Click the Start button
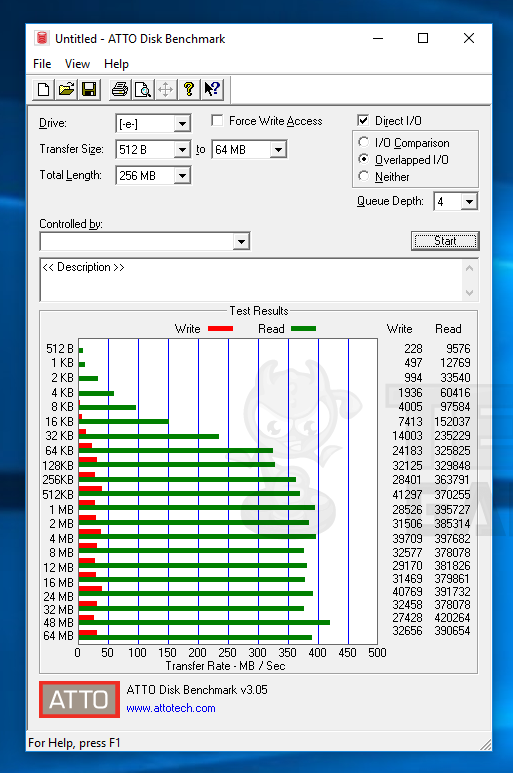 (445, 241)
